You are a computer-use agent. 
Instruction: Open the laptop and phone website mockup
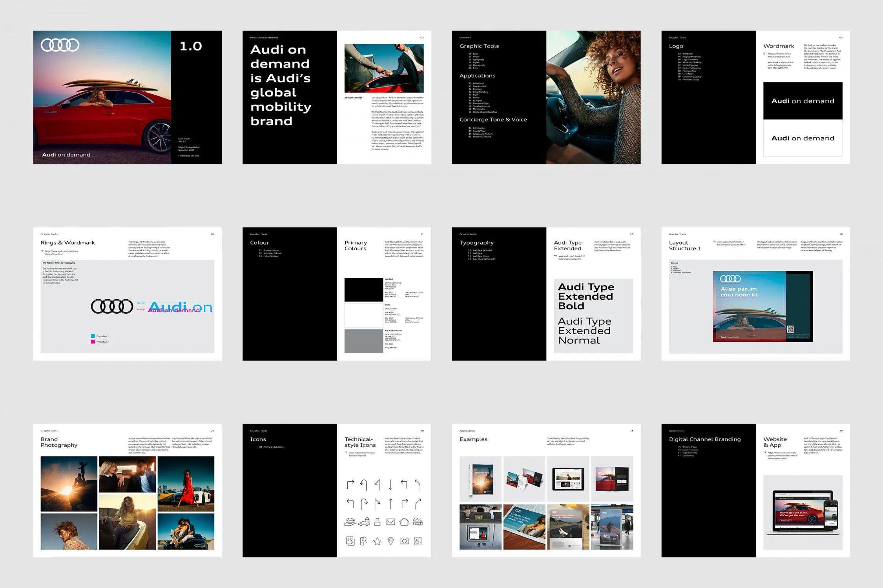point(803,512)
